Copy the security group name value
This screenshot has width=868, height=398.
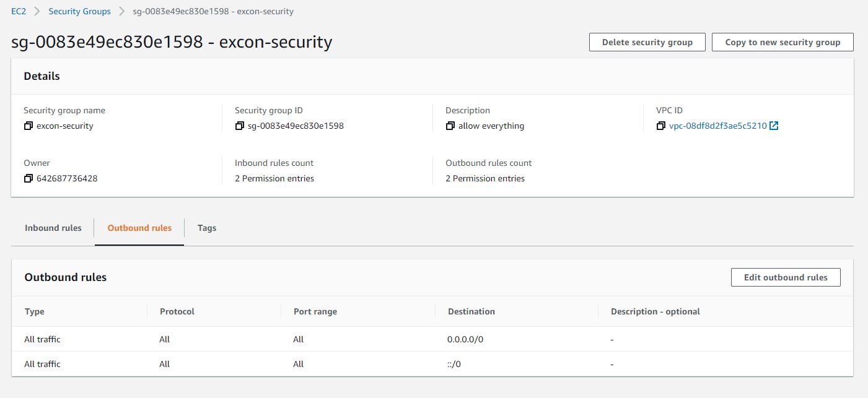pyautogui.click(x=28, y=126)
